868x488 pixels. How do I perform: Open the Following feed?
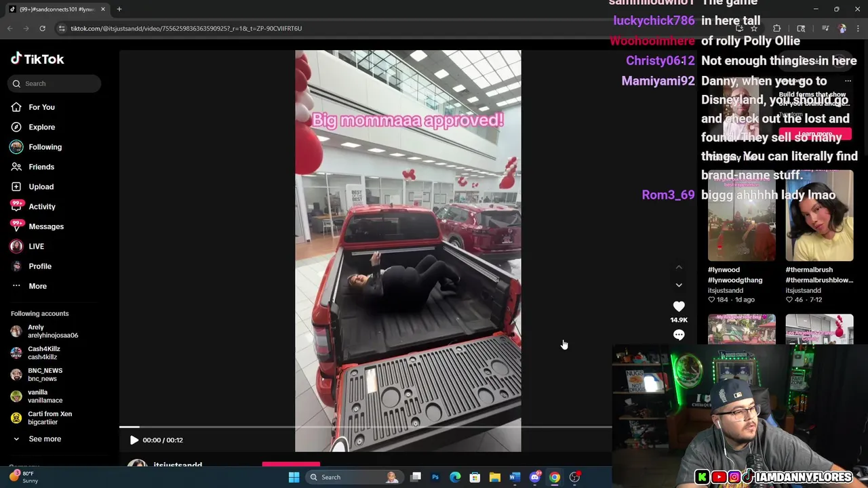coord(45,147)
